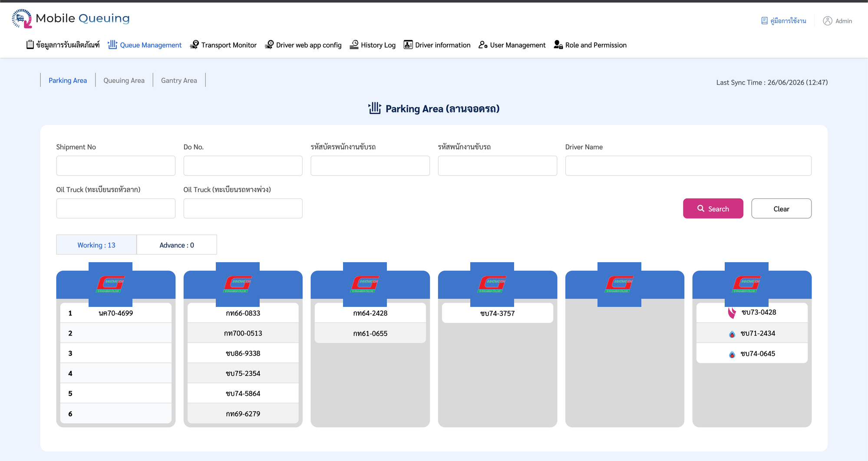Screen dimensions: 868x461
Task: Switch to the Gantry Area tab
Action: (x=179, y=80)
